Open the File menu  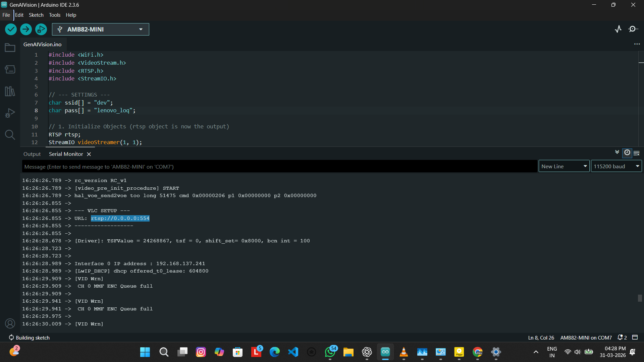[6, 15]
